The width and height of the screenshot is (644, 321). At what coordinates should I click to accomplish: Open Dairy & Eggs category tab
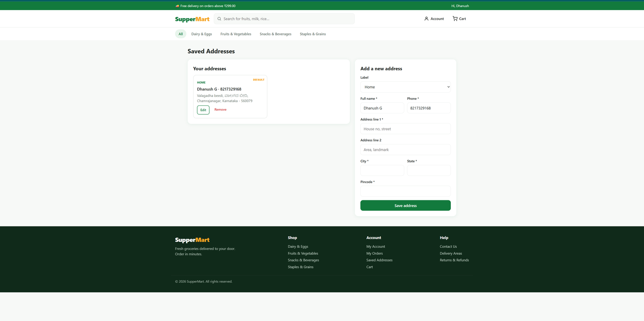202,34
